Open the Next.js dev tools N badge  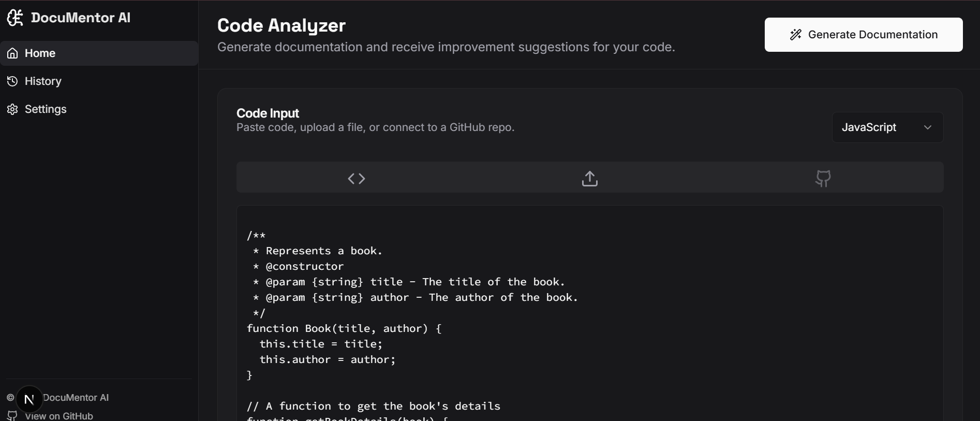pyautogui.click(x=29, y=399)
